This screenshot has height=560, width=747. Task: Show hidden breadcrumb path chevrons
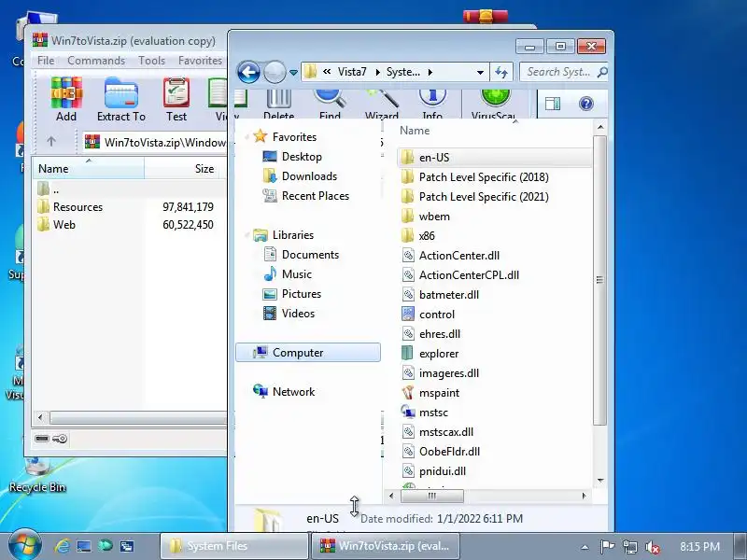(x=327, y=72)
